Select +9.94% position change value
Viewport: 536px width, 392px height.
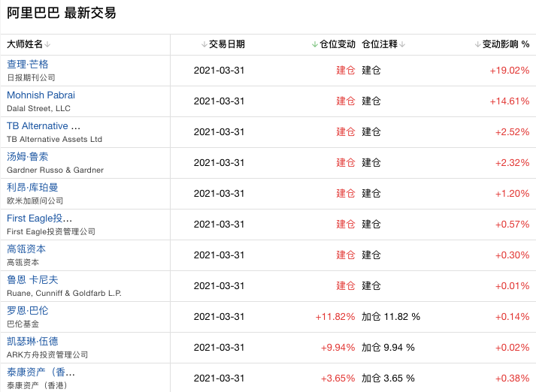(338, 347)
